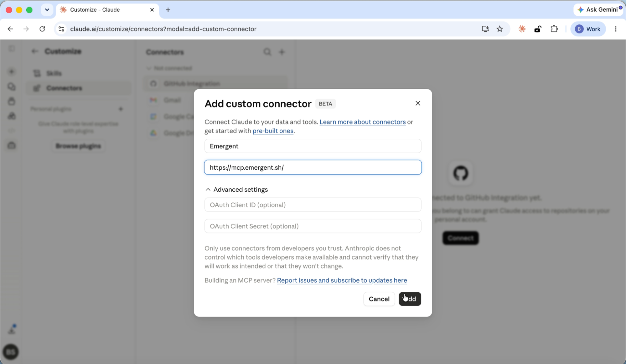Image resolution: width=626 pixels, height=364 pixels.
Task: Focus the OAuth Client Secret field
Action: click(x=313, y=226)
